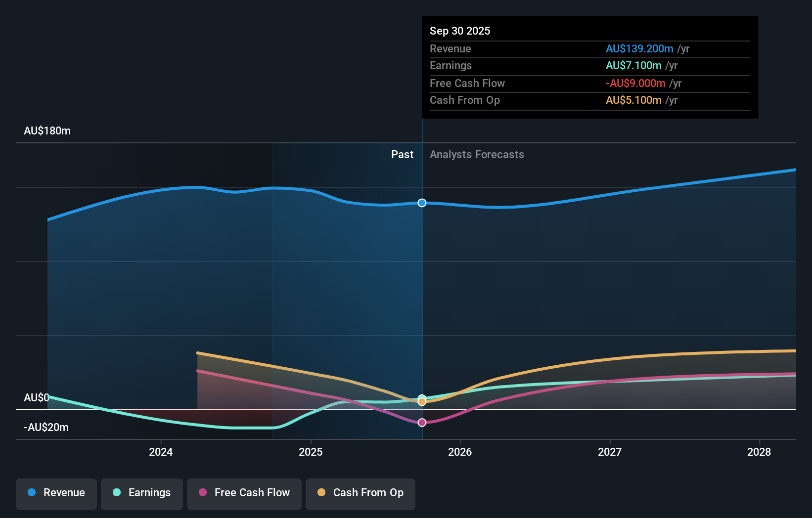Collapse the Analysts Forecasts section

(477, 154)
